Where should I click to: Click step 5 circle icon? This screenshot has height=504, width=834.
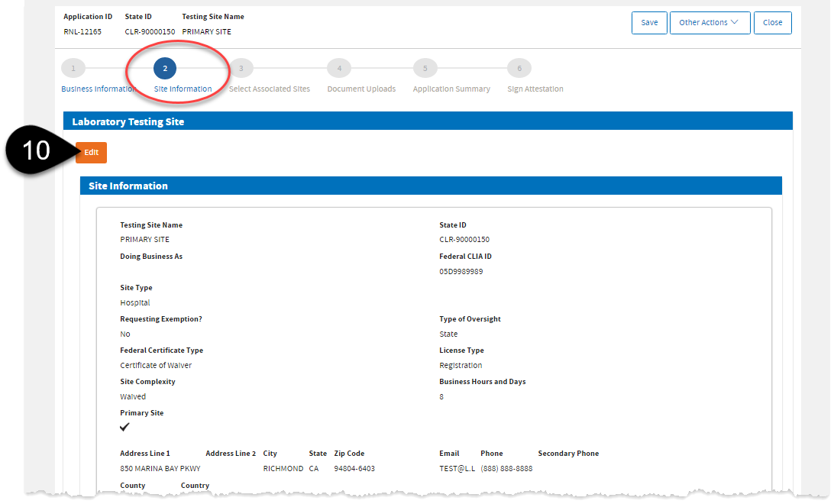point(425,69)
